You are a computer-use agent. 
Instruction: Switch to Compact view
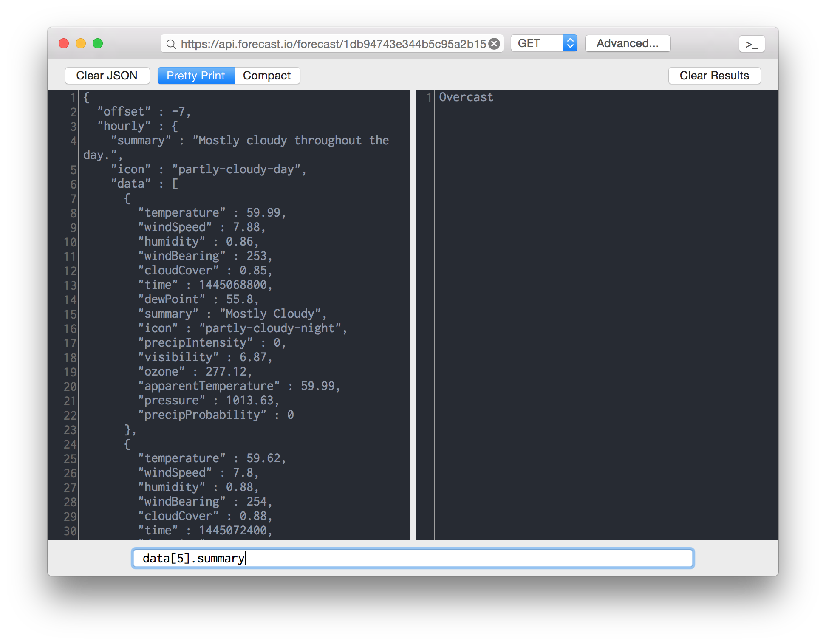[267, 76]
